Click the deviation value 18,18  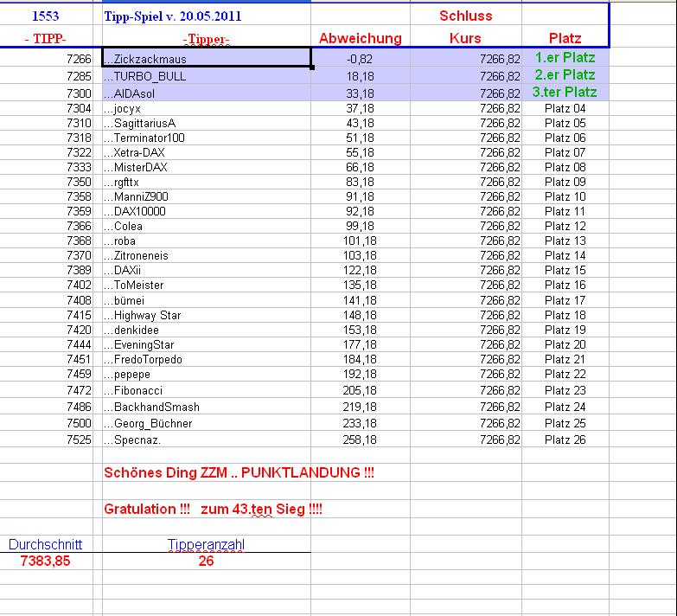pos(360,76)
